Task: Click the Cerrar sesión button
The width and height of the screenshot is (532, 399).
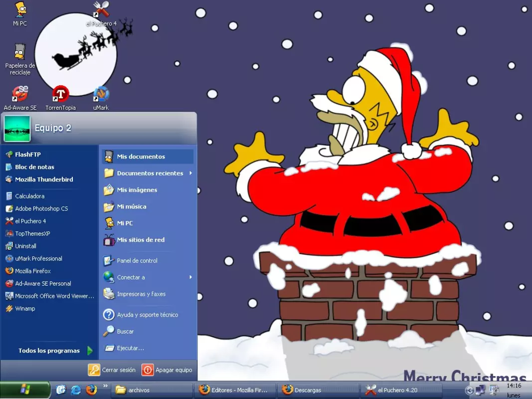Action: point(112,370)
